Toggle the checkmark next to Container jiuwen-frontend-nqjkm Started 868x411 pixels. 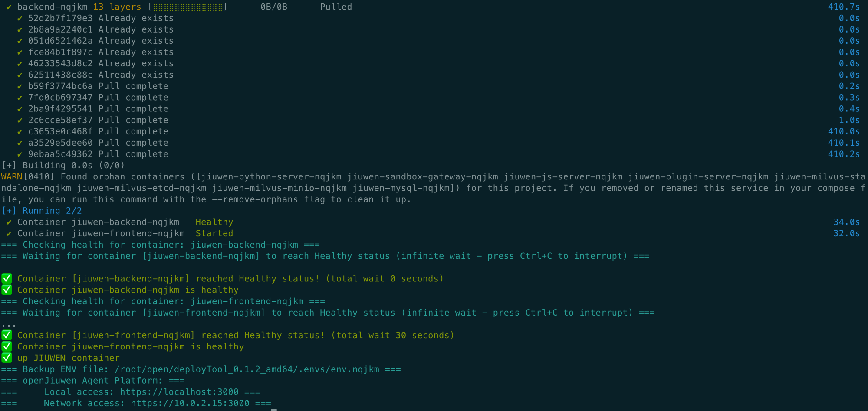tap(8, 233)
